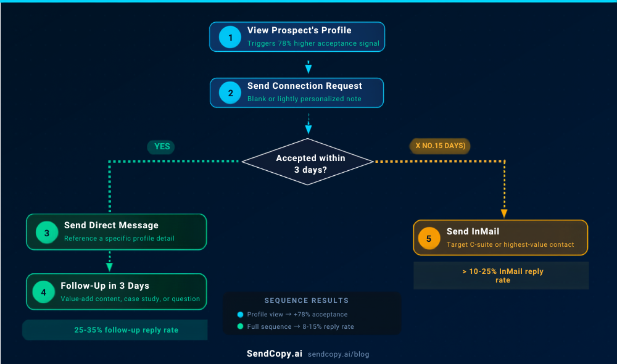Click the SEQUENCE RESULTS heading

point(307,300)
